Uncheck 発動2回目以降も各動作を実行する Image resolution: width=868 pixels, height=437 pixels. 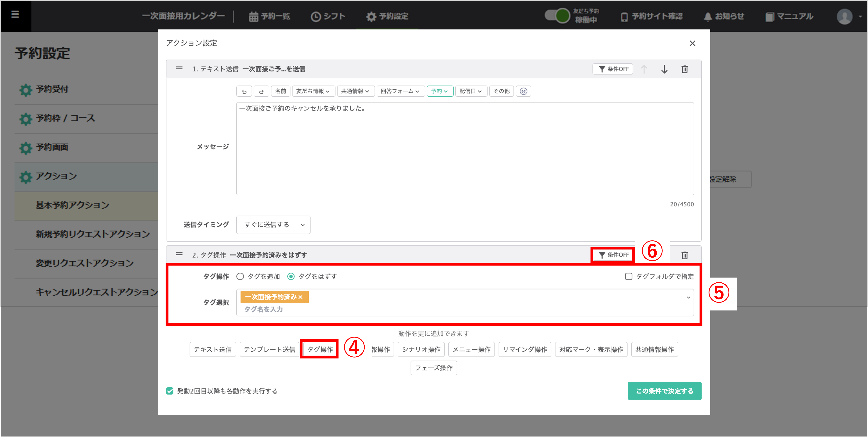[x=170, y=391]
